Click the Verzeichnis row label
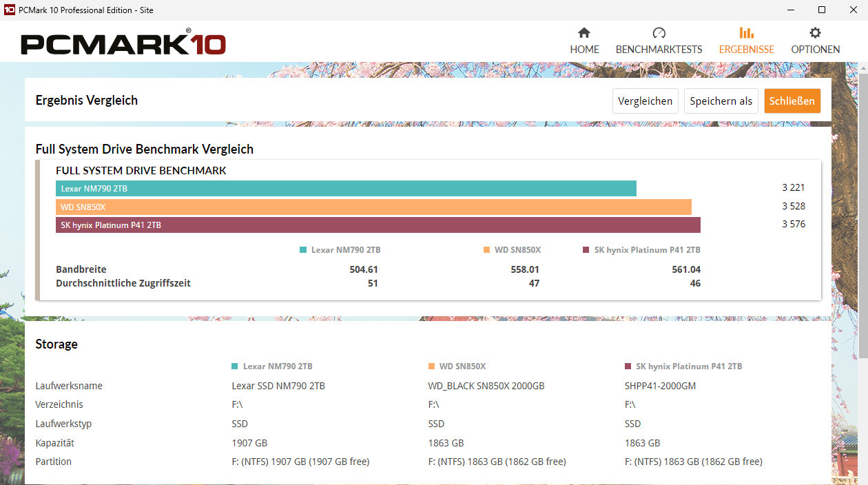 pyautogui.click(x=59, y=404)
